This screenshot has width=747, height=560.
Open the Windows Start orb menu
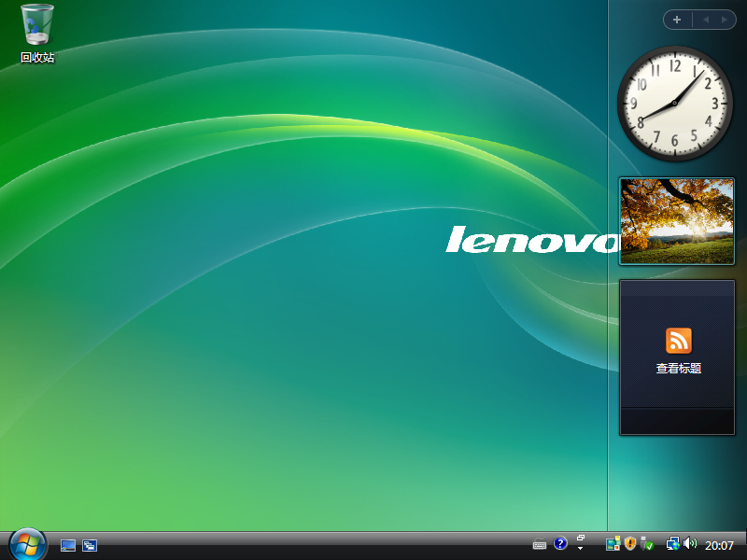pos(28,545)
